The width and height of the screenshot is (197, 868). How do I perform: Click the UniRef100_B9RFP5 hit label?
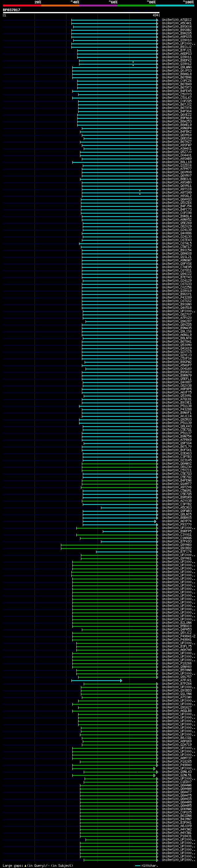pos(177,531)
